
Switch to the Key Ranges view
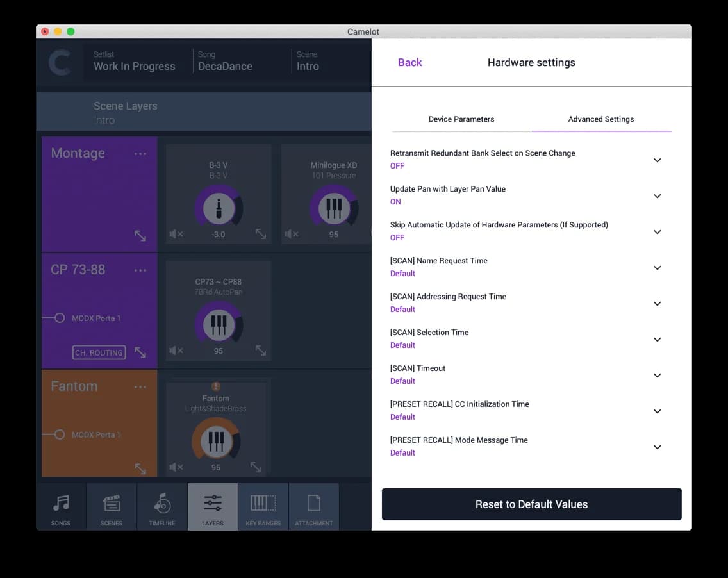coord(263,506)
